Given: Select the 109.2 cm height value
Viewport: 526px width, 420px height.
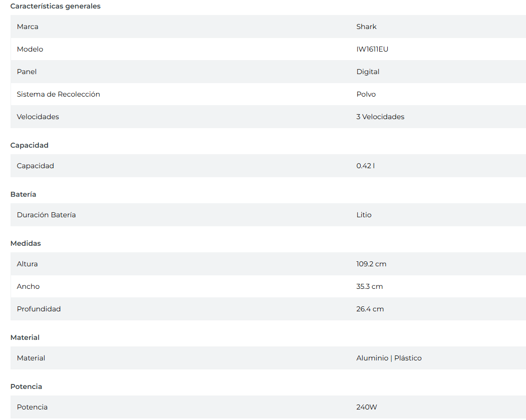Looking at the screenshot, I should pos(371,264).
